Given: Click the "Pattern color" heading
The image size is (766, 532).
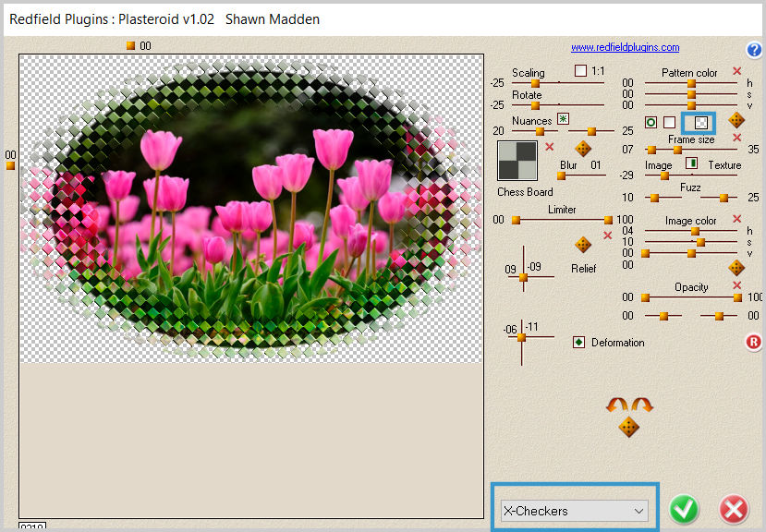Looking at the screenshot, I should click(689, 72).
